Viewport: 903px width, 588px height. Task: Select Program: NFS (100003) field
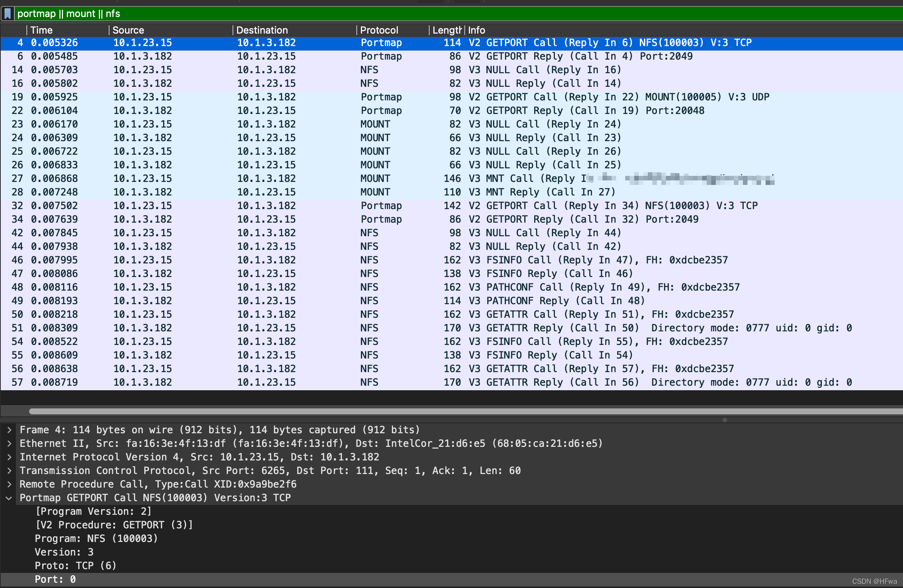[x=96, y=539]
